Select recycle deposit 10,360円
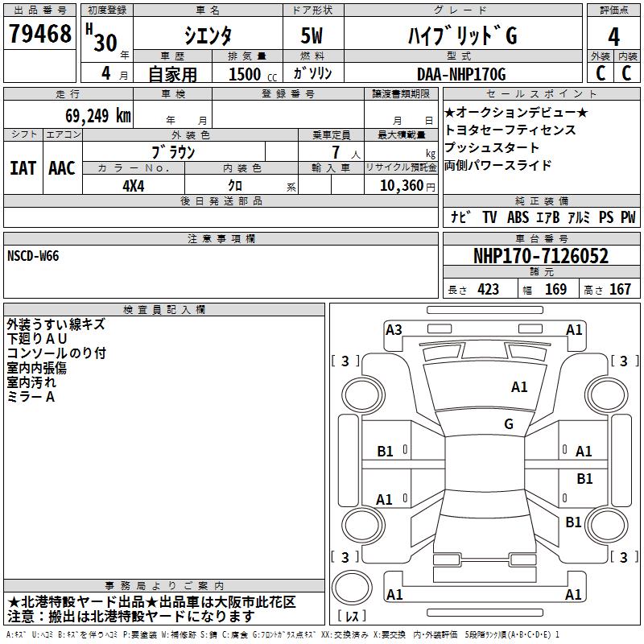644x644 pixels. 407,186
